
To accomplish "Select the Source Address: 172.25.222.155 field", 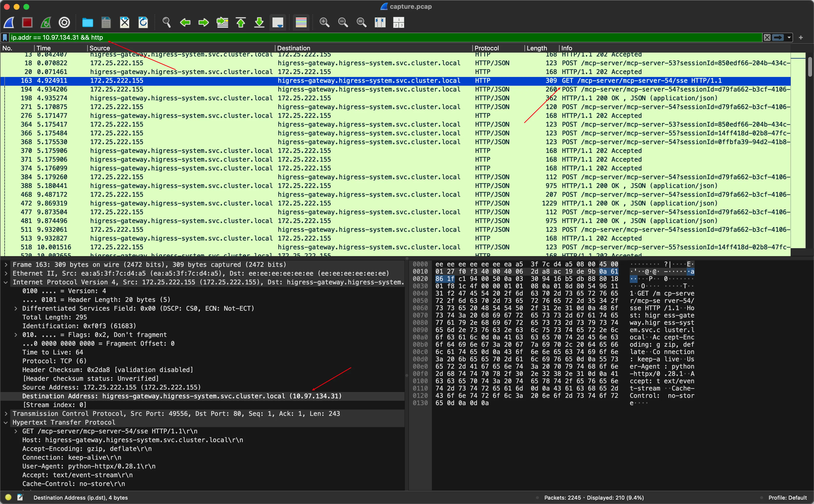I will coord(112,387).
